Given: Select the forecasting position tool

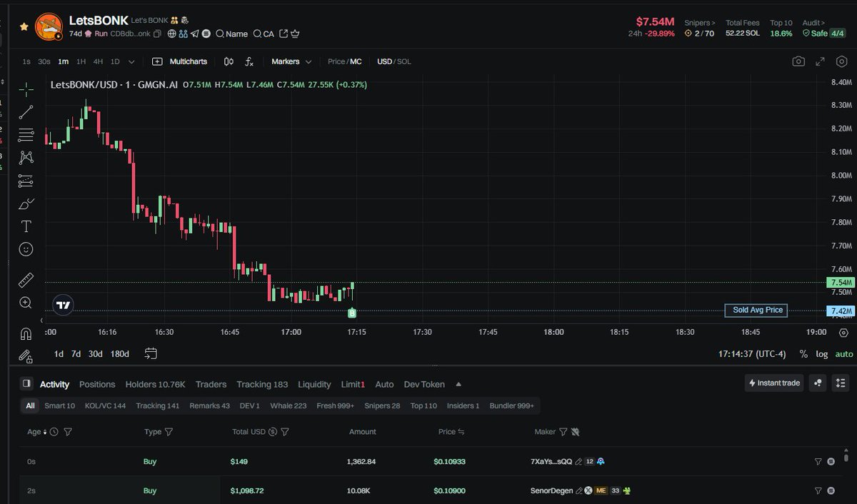Looking at the screenshot, I should [x=26, y=181].
